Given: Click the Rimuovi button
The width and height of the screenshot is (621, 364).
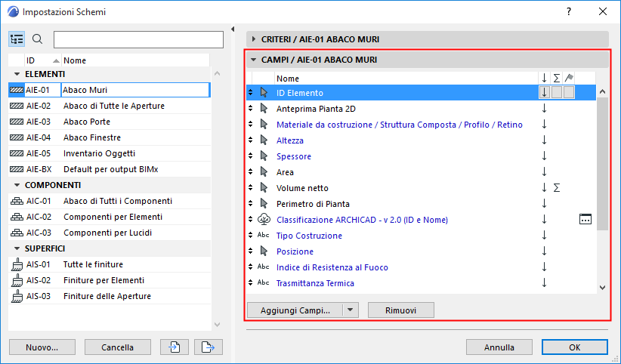Looking at the screenshot, I should [x=401, y=310].
